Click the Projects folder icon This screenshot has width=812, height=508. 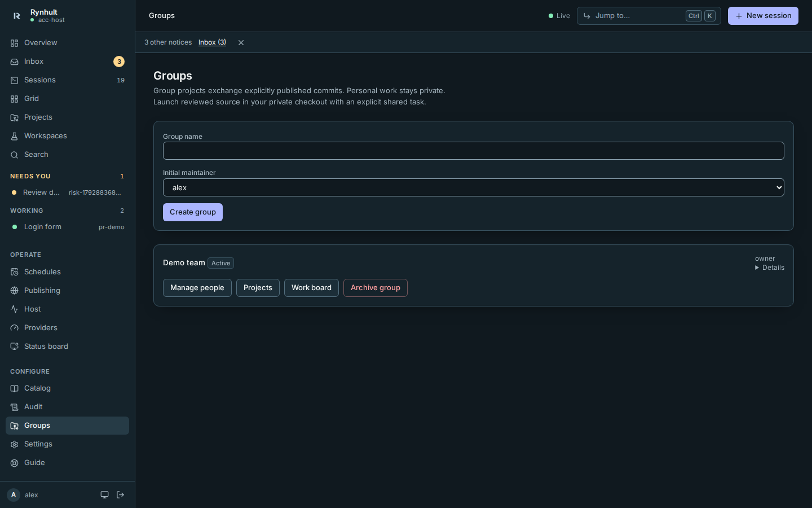(x=15, y=117)
